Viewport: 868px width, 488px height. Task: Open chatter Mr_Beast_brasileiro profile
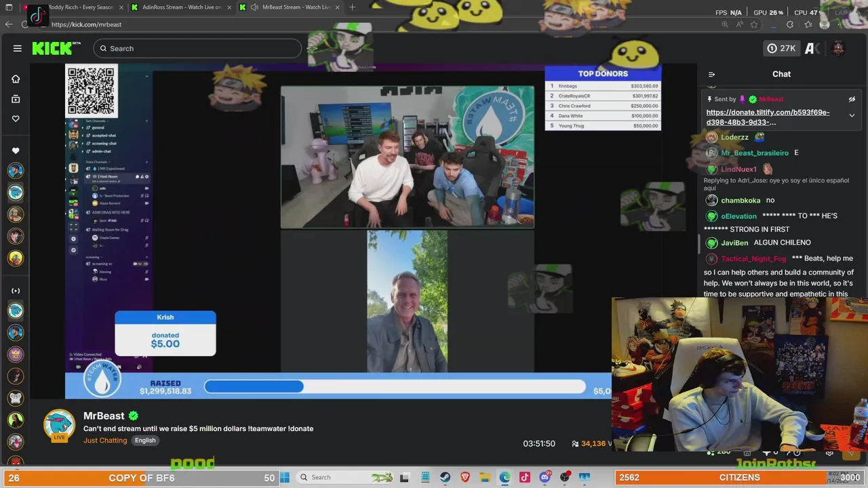(755, 153)
